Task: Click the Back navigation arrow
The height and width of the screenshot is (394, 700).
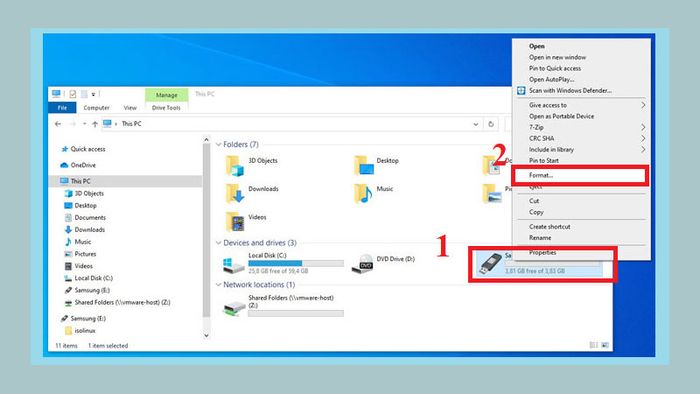Action: pos(58,124)
